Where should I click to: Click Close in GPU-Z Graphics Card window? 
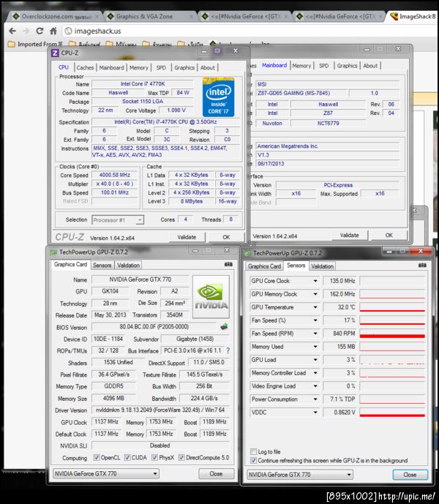coord(216,474)
